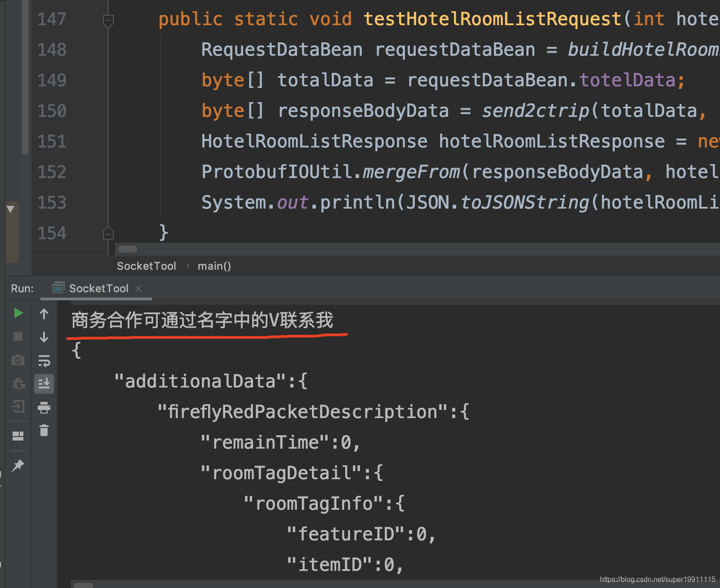Click the exit icon in Run panel
This screenshot has height=588, width=720.
pos(18,407)
